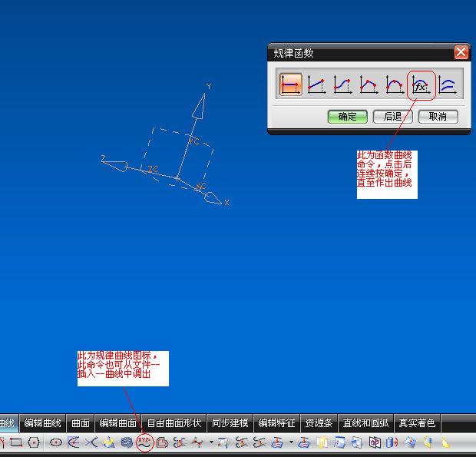Click the red star-shaped curve icon
Image resolution: width=476 pixels, height=457 pixels.
coord(197,442)
